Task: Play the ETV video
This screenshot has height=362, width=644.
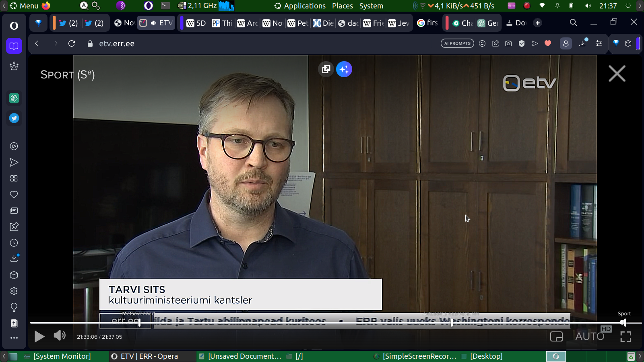Action: point(39,336)
